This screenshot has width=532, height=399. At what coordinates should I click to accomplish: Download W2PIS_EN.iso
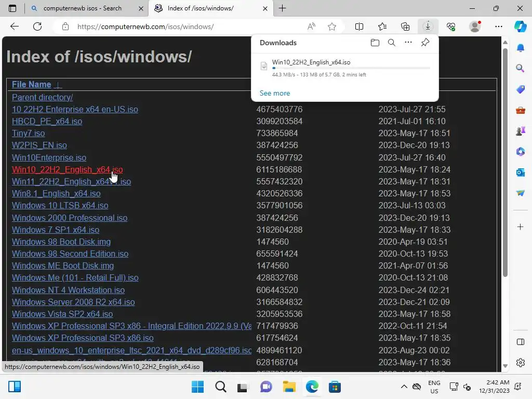tap(39, 145)
